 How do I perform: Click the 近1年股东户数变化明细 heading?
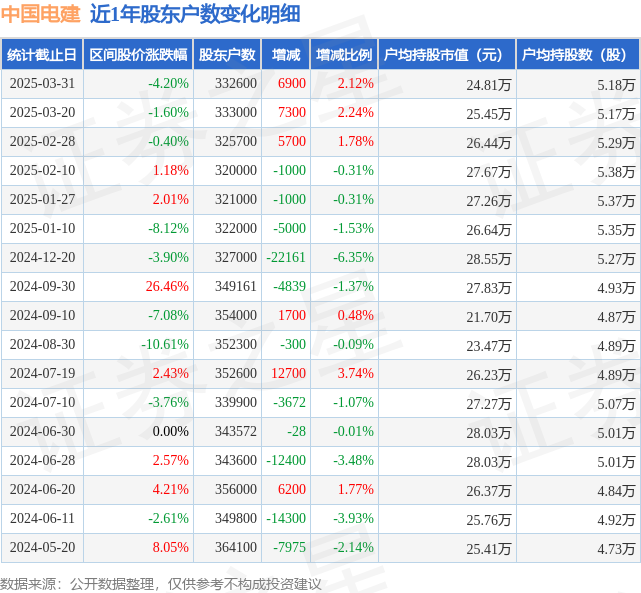point(195,14)
